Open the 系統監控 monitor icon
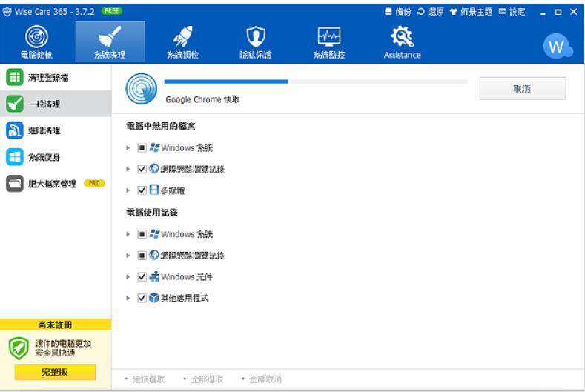This screenshot has width=585, height=392. coord(329,36)
